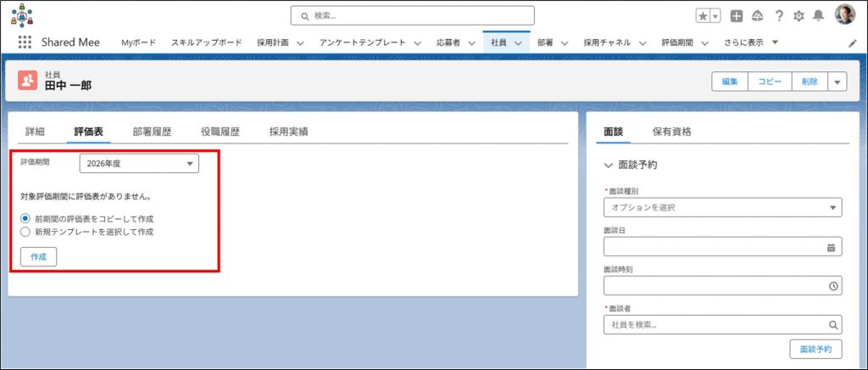Select copy previous period evaluation option

point(25,218)
